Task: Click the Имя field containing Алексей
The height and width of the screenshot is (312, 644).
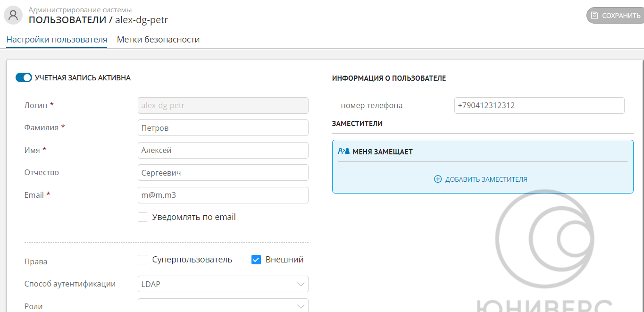Action: [223, 151]
